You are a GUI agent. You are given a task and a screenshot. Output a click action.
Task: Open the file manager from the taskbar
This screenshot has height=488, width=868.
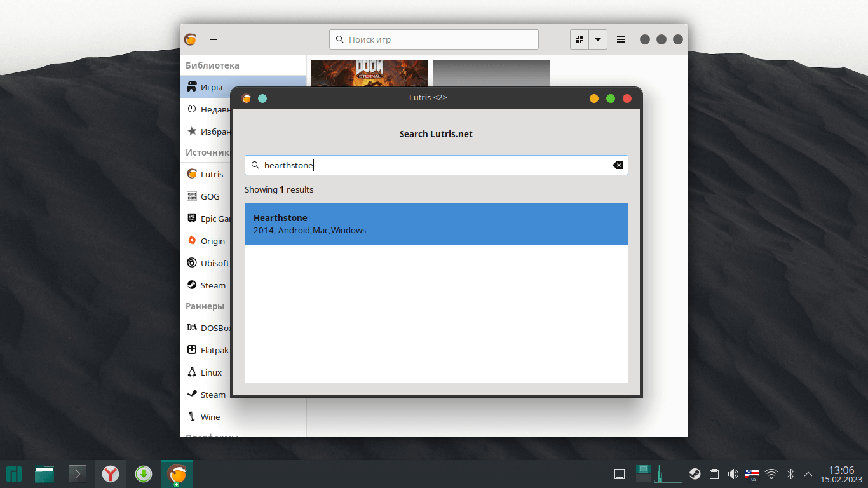(44, 474)
